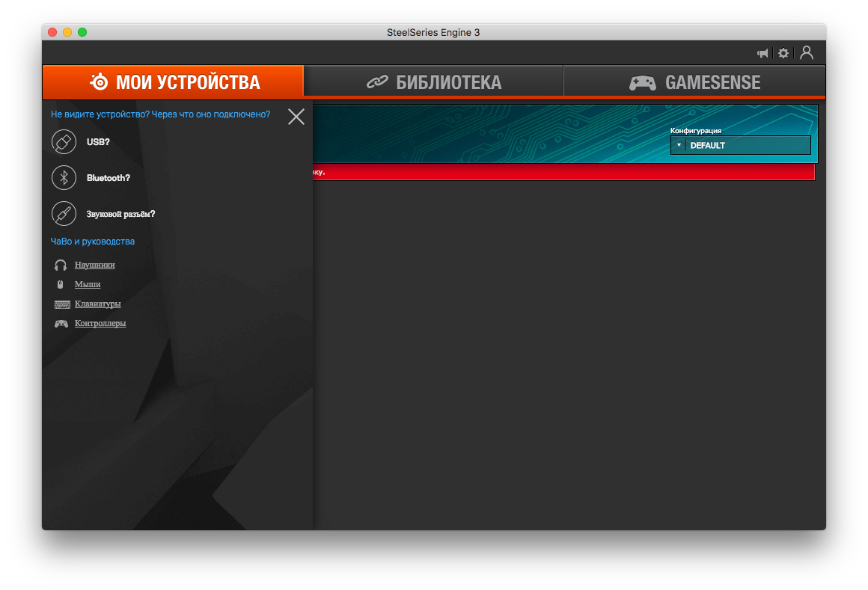Click the headphones icon next to Наушники
The height and width of the screenshot is (590, 868).
tap(61, 265)
